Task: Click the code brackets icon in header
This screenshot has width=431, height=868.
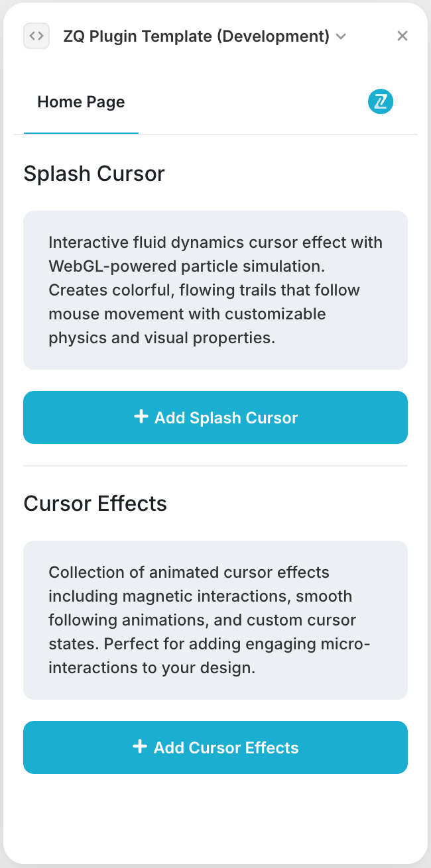Action: click(36, 36)
